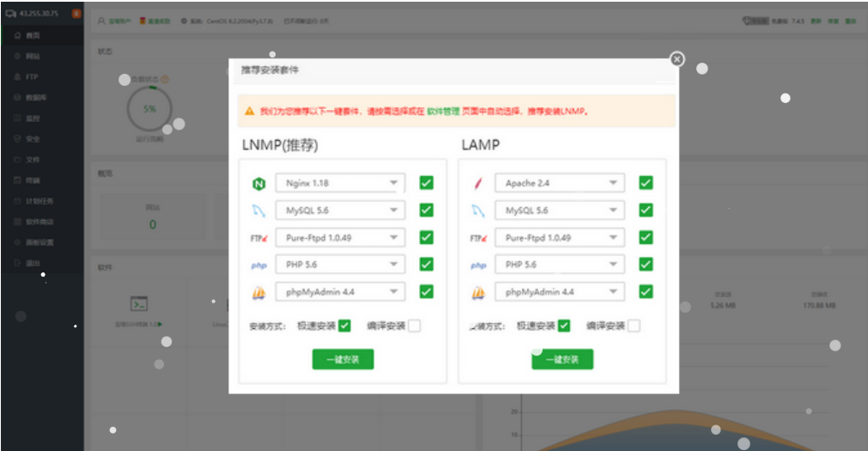Click the 修复 link in top bar

[833, 21]
